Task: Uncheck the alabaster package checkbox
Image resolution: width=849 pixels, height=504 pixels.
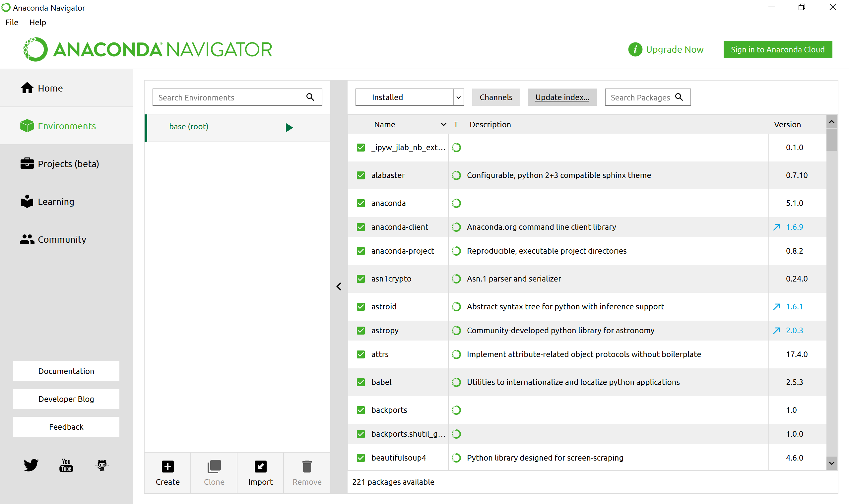Action: point(360,175)
